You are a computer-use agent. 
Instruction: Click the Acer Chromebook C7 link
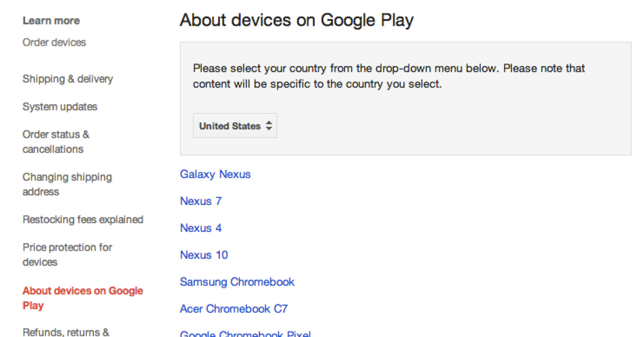233,309
